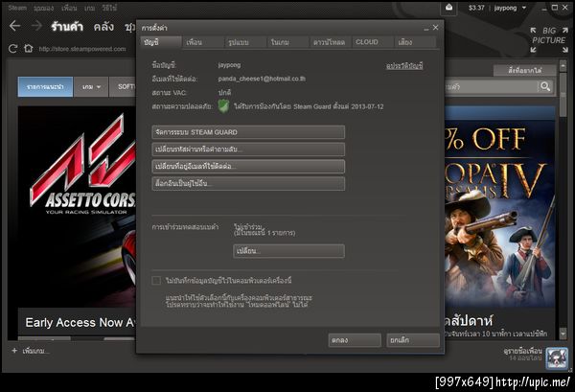Open the friends list avatar icon

coord(557,357)
